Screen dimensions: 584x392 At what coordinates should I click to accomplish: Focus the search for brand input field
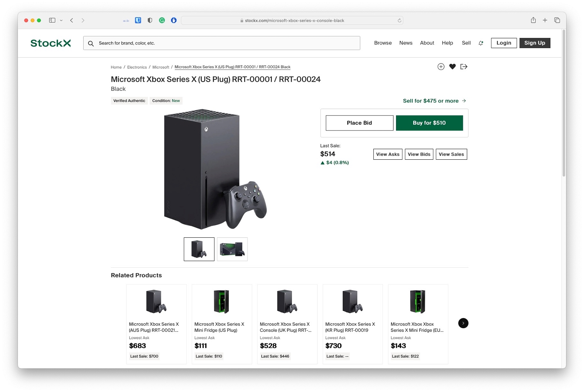[x=222, y=43]
